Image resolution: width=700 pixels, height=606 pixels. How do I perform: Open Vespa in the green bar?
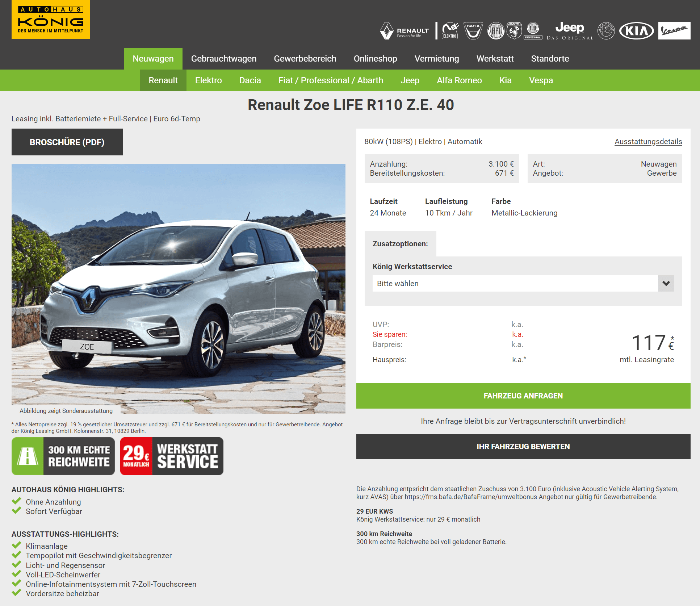point(541,80)
